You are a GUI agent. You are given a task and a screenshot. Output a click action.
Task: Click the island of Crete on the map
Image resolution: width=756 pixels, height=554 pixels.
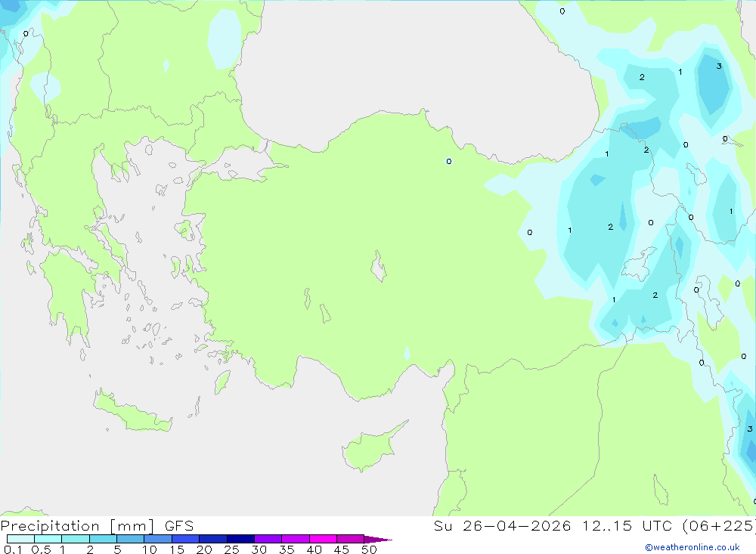[132, 413]
